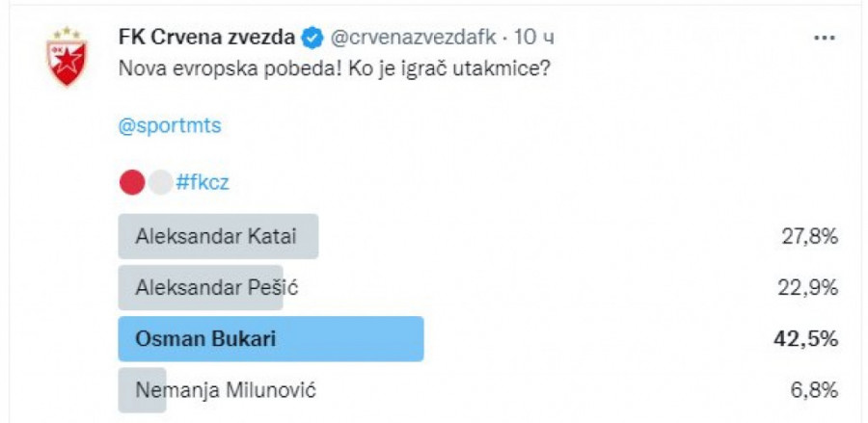868x423 pixels.
Task: Open the tweet's "10 ч" timestamp
Action: [x=534, y=38]
